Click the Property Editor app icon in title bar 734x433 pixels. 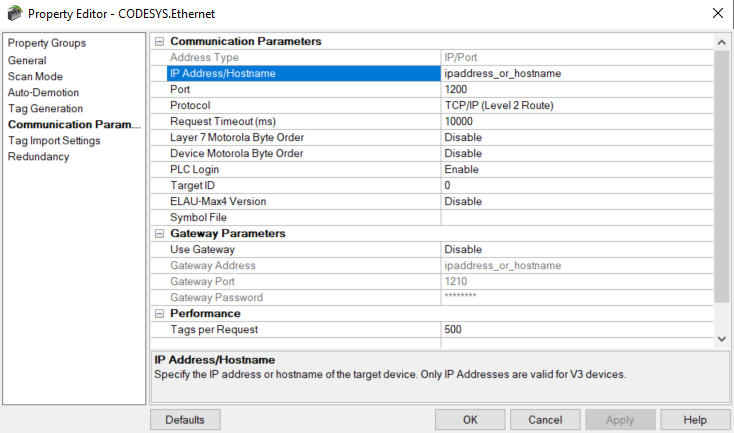(x=14, y=14)
